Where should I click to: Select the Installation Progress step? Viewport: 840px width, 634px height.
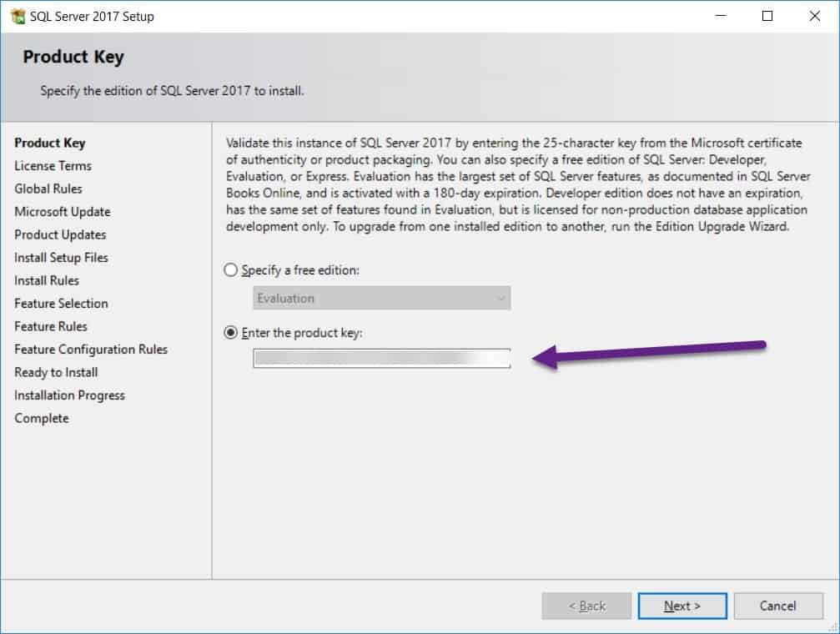coord(69,395)
